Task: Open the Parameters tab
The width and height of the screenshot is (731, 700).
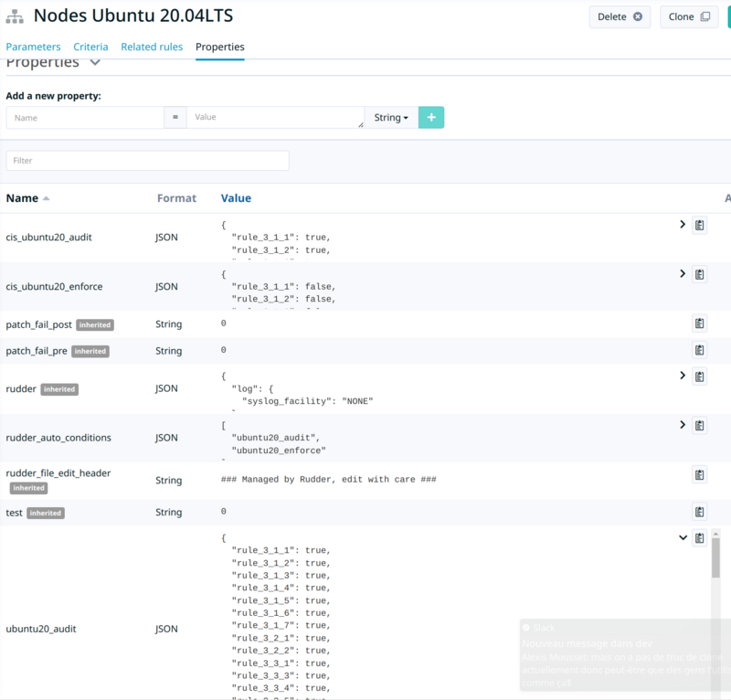Action: 33,47
